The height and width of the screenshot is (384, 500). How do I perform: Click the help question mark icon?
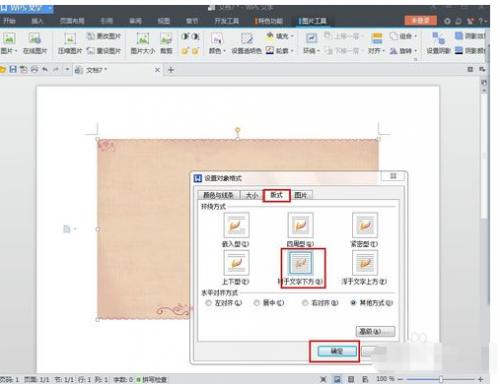pyautogui.click(x=481, y=21)
